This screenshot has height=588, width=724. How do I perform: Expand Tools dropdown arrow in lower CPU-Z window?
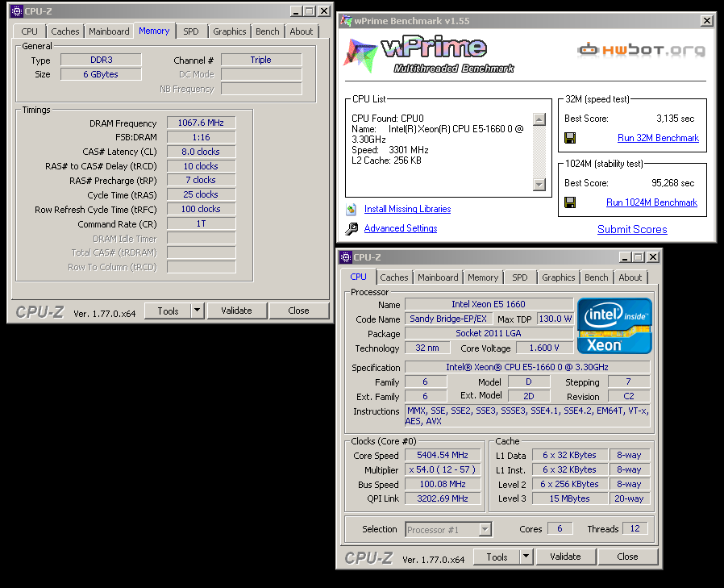coord(526,557)
